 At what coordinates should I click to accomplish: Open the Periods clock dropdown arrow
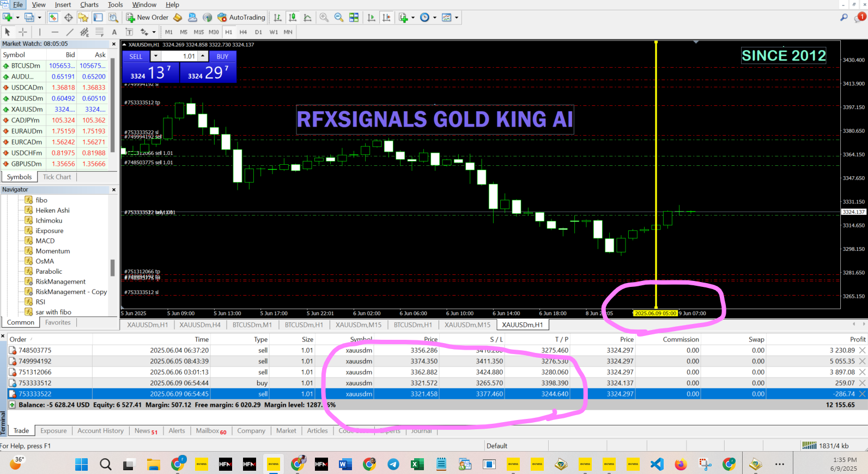coord(434,17)
